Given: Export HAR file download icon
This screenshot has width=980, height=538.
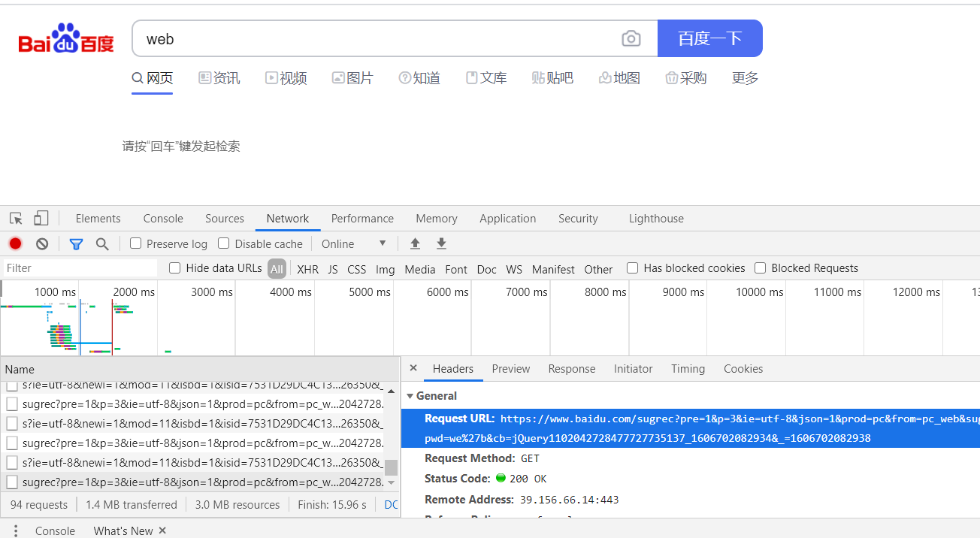Looking at the screenshot, I should (441, 243).
